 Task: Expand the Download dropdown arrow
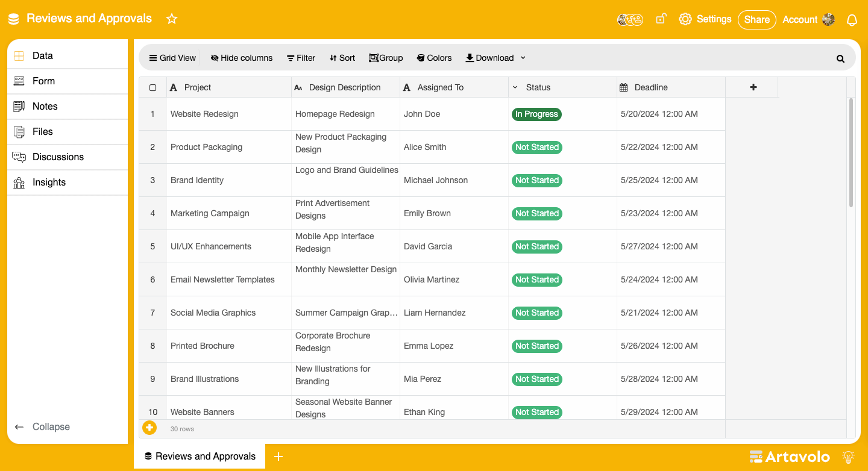(x=523, y=58)
